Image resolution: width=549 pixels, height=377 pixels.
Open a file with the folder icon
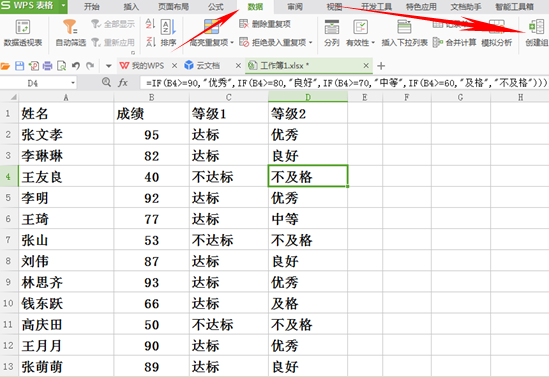pyautogui.click(x=5, y=65)
